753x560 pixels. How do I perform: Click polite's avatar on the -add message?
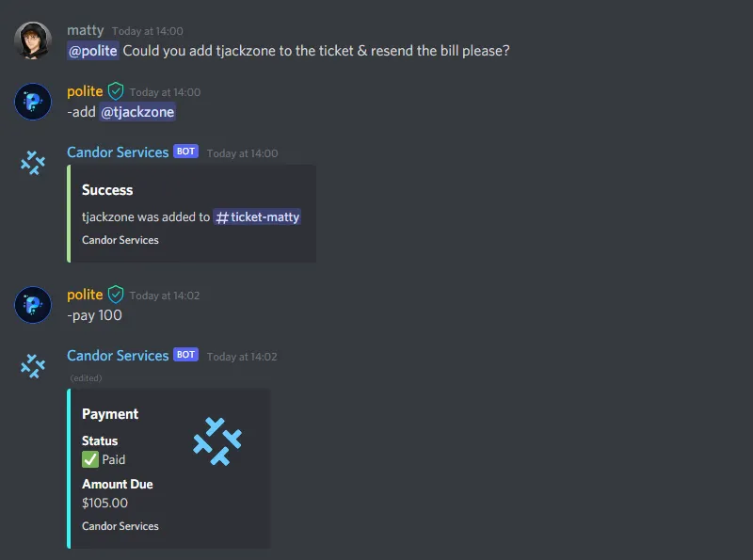(x=33, y=102)
